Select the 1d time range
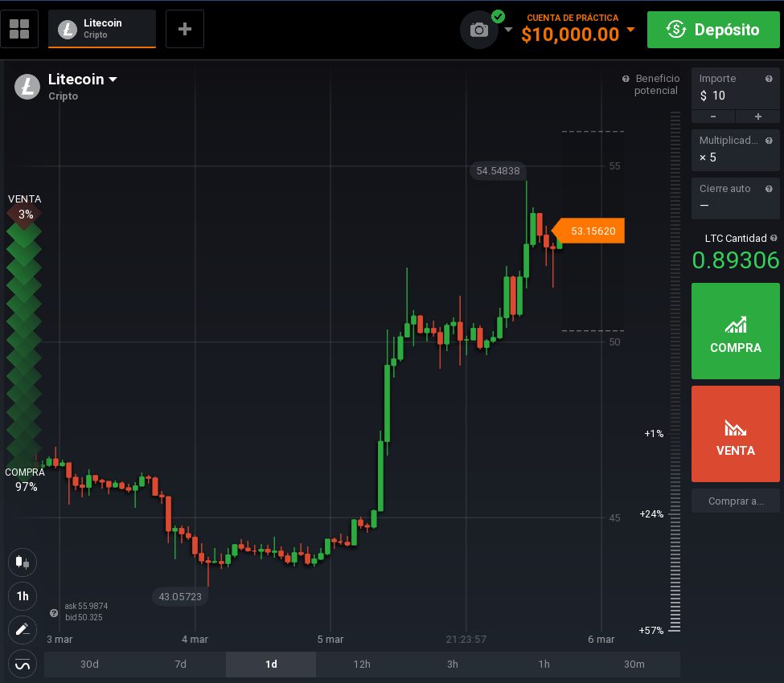 tap(271, 664)
